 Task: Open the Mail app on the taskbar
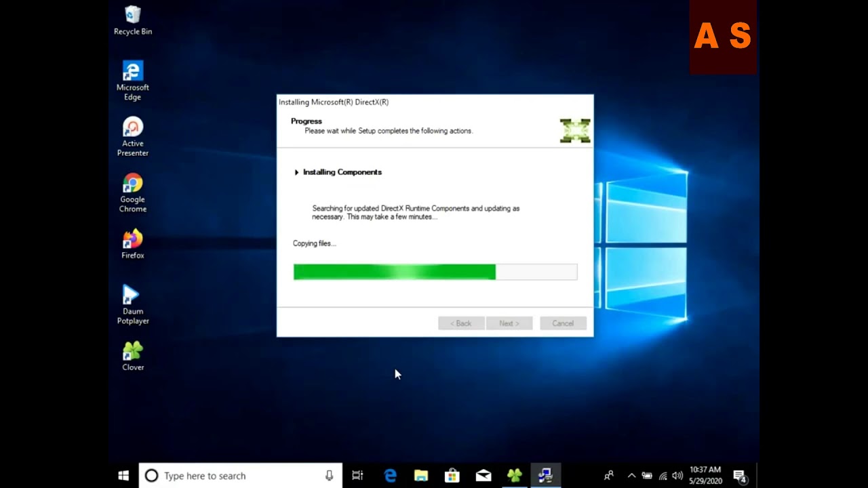484,476
